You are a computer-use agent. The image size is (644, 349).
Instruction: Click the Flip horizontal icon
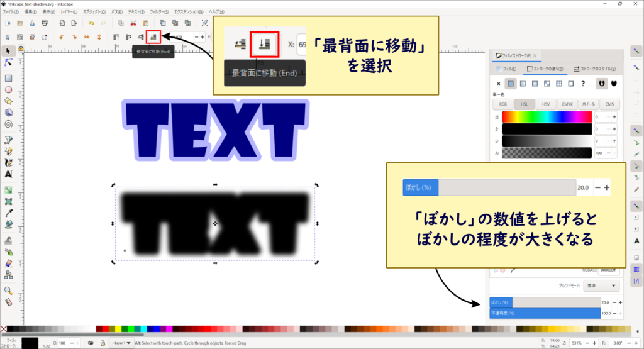tap(87, 37)
